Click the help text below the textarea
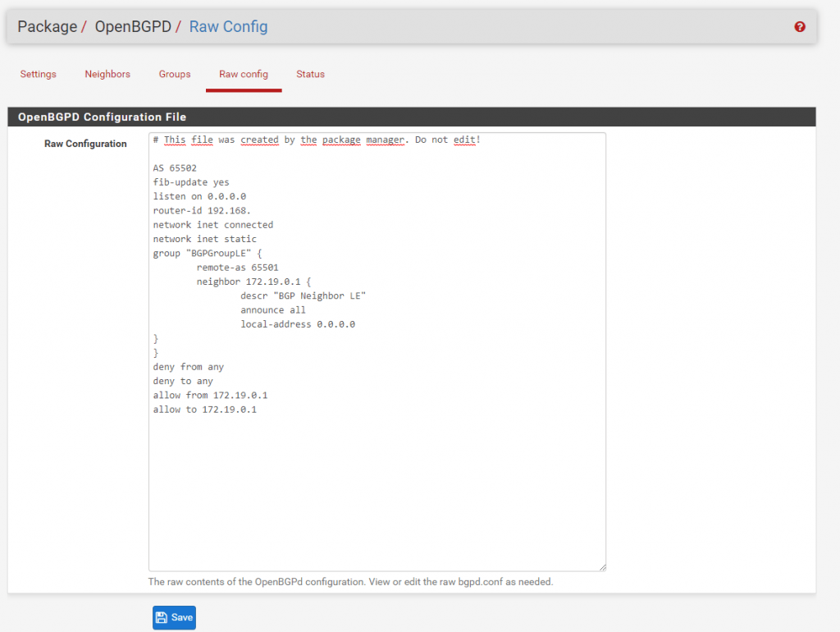This screenshot has width=840, height=632. 350,582
